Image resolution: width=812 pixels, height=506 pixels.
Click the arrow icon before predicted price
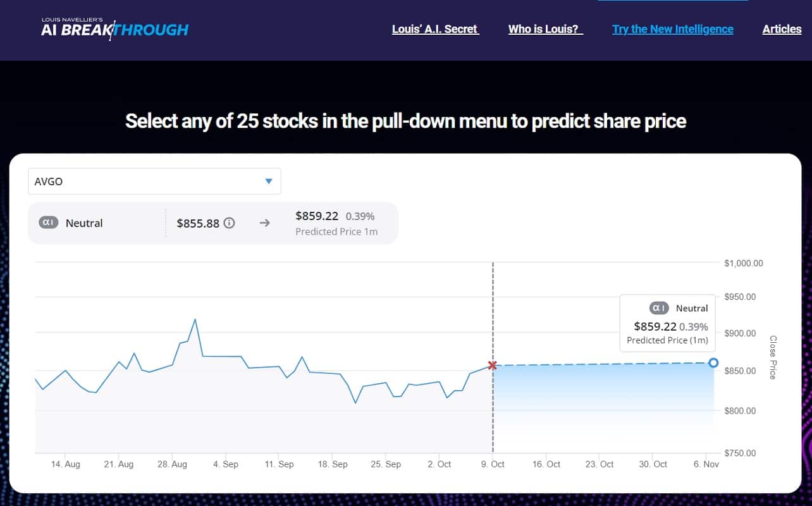pos(264,223)
